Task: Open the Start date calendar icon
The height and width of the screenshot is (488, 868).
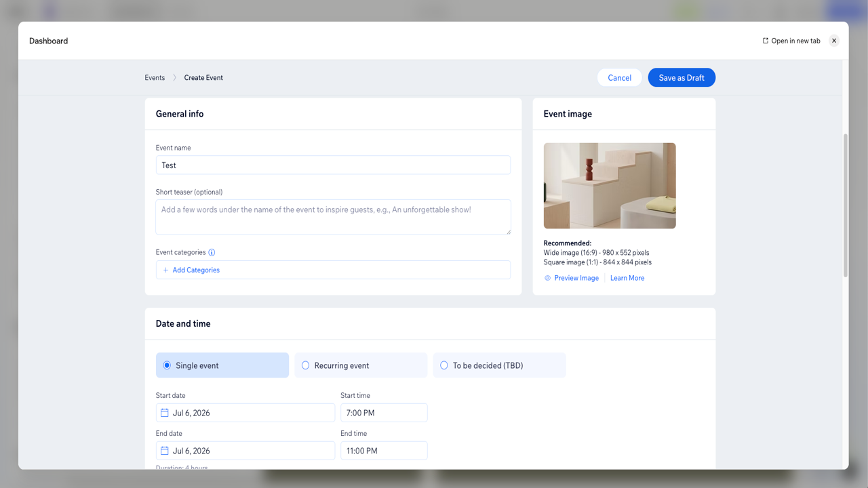Action: [x=164, y=413]
